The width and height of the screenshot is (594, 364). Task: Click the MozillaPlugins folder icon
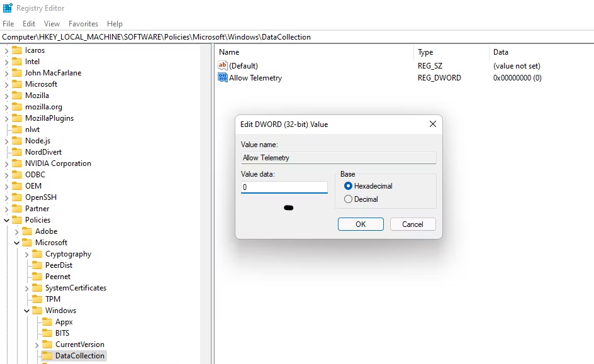point(17,118)
